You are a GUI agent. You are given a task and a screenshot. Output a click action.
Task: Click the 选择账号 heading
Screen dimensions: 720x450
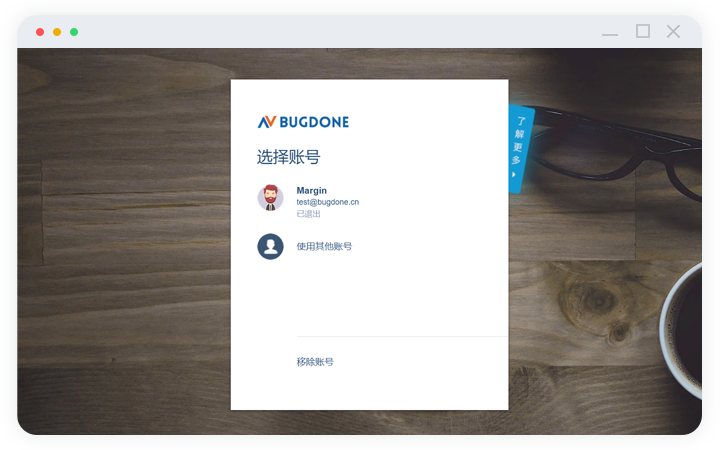pyautogui.click(x=288, y=158)
